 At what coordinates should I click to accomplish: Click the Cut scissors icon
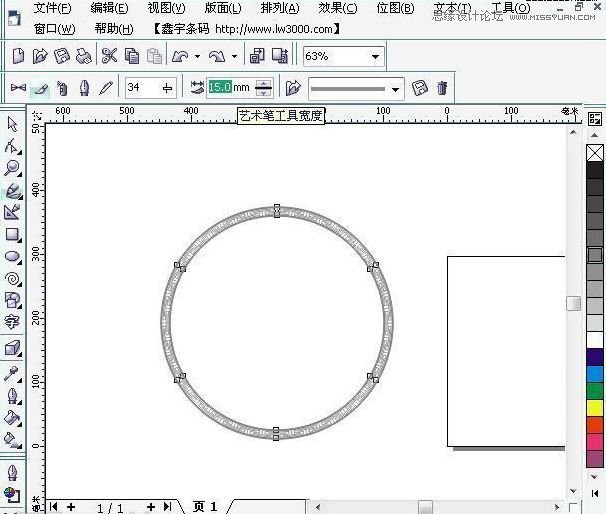tap(109, 56)
